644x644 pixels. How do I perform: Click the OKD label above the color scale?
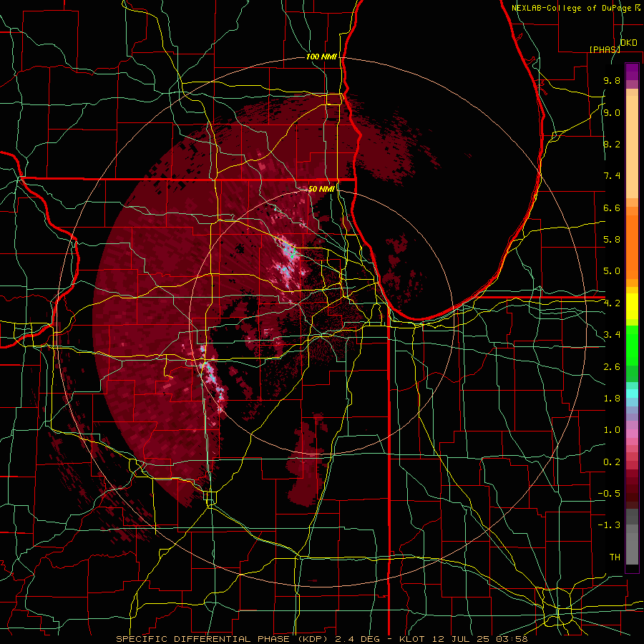(x=628, y=43)
